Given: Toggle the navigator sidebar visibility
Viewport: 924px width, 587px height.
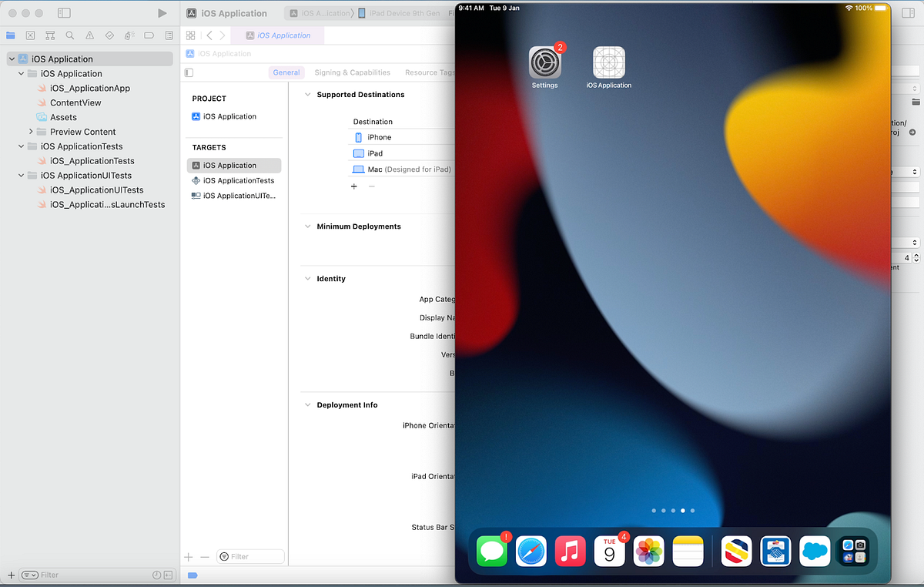Looking at the screenshot, I should 65,13.
